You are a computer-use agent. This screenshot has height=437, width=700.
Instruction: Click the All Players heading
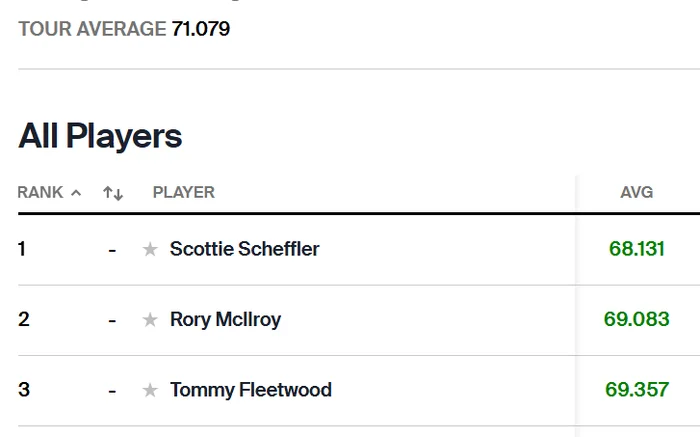click(100, 136)
